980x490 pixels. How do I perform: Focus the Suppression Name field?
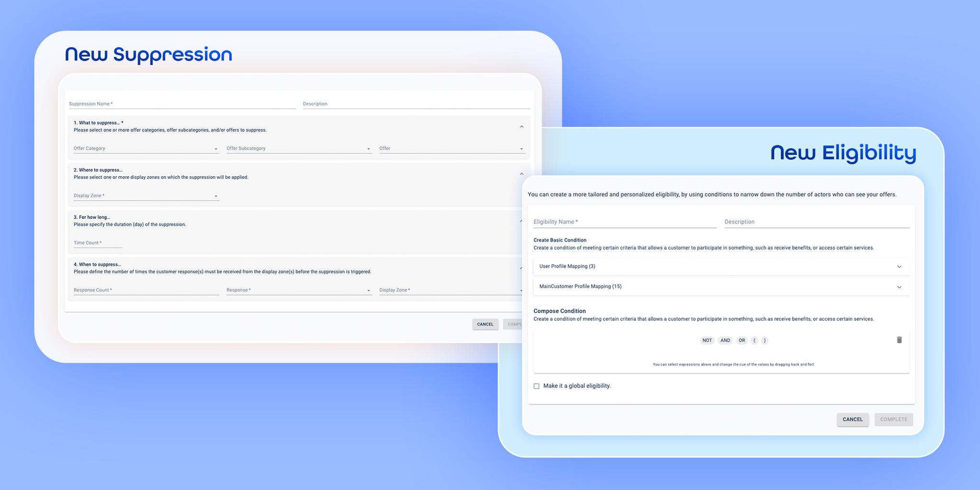tap(182, 104)
